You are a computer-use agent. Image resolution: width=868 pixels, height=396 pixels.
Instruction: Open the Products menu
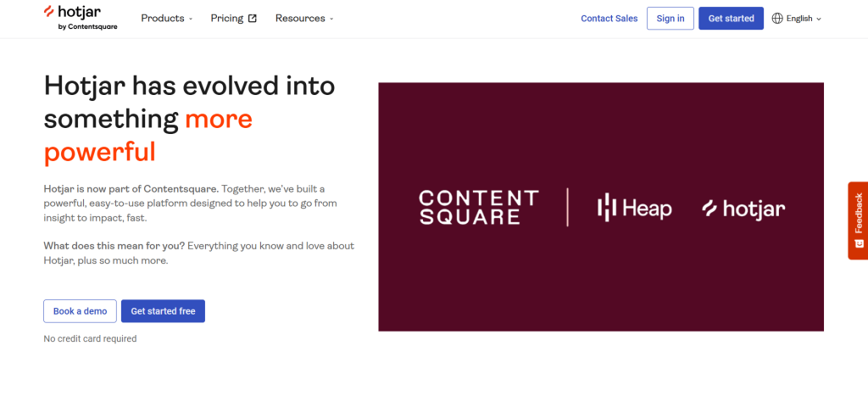[167, 19]
